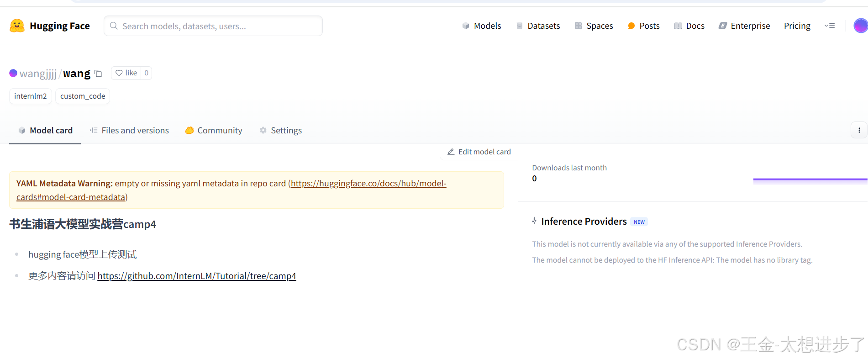
Task: Open the three-dot more options menu
Action: 859,130
